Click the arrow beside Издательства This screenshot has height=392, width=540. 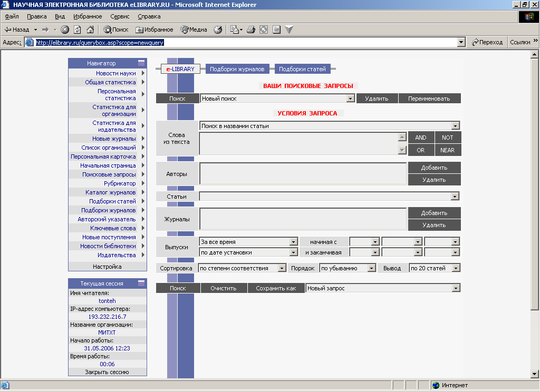(x=143, y=254)
